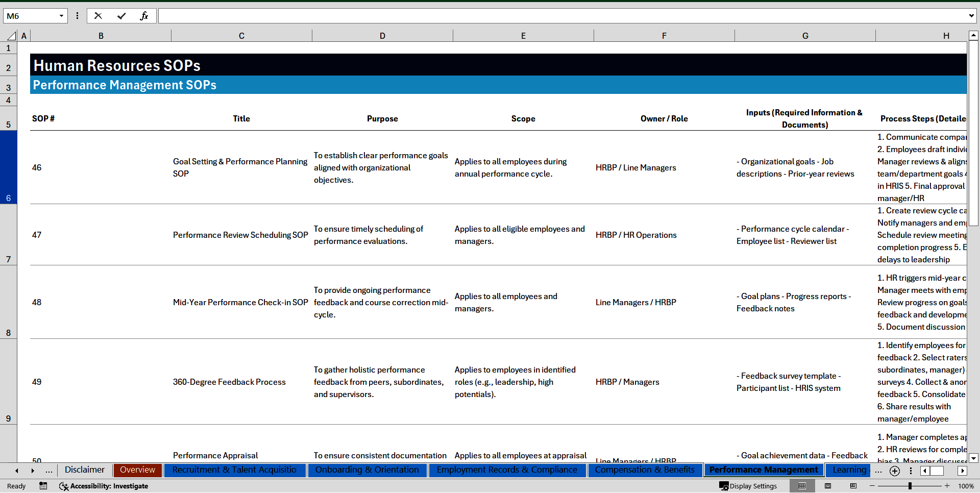
Task: Switch to Page Layout view
Action: click(828, 486)
